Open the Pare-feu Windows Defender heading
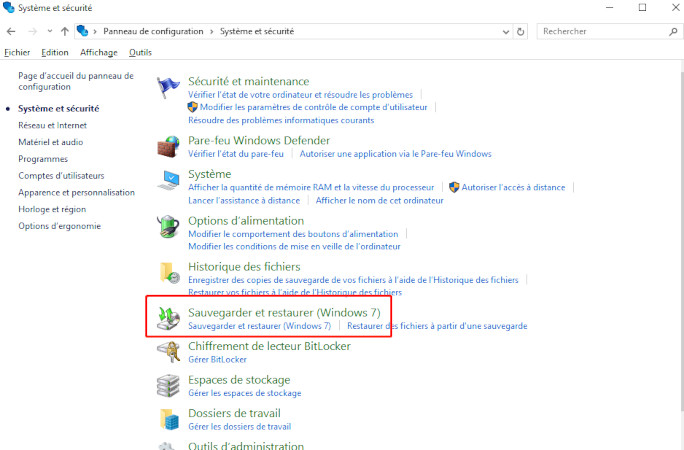The image size is (684, 450). (259, 140)
